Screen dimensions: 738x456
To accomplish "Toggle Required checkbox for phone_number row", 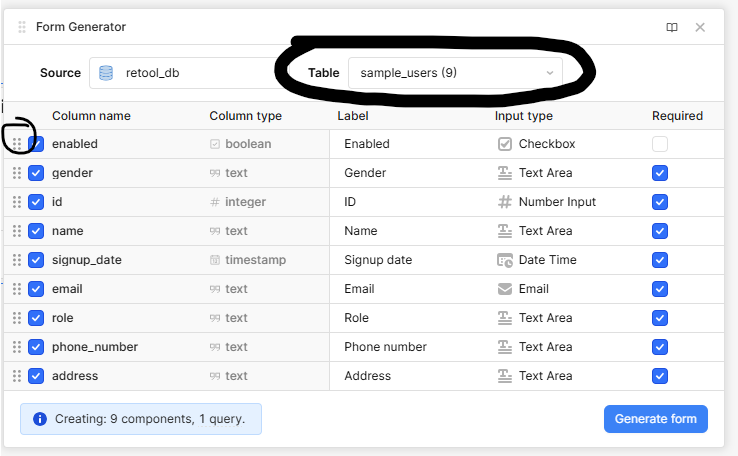I will pos(659,347).
